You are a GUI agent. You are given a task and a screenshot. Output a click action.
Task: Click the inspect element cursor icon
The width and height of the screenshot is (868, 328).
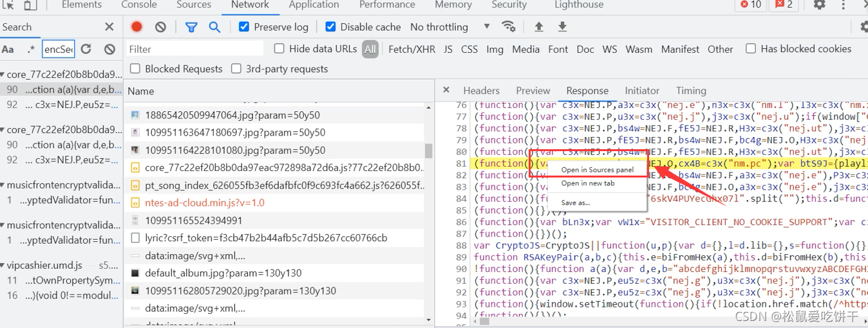8,5
